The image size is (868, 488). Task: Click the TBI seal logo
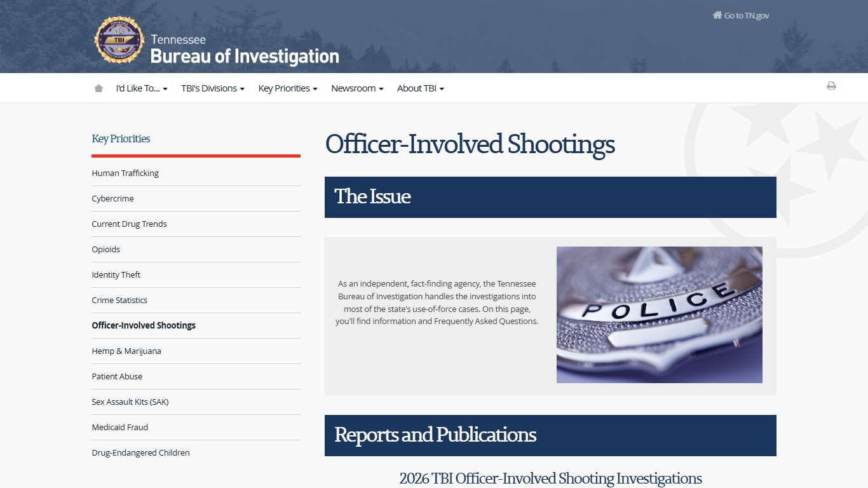[119, 40]
